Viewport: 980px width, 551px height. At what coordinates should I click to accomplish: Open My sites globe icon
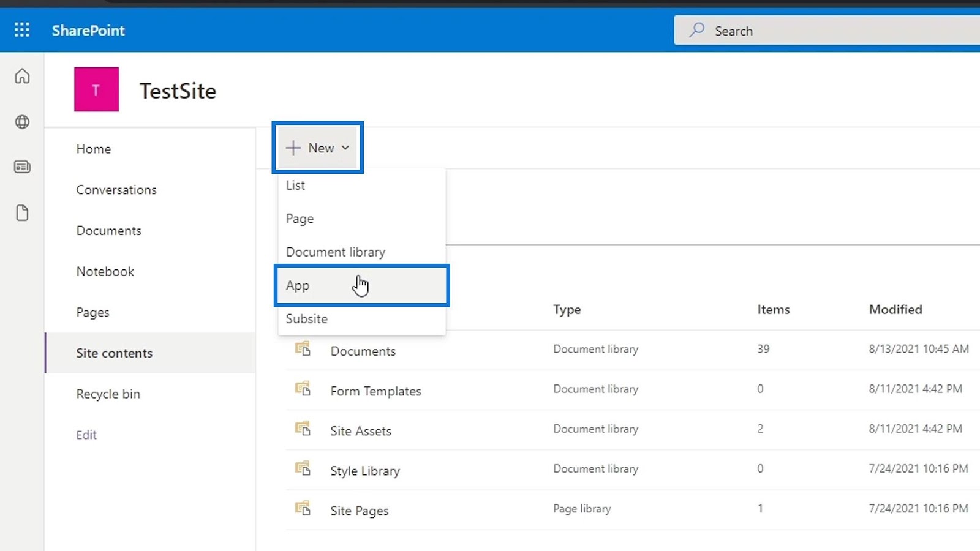pyautogui.click(x=22, y=122)
